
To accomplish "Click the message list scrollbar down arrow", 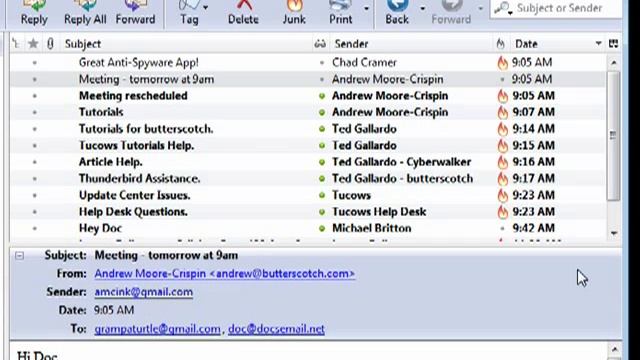I will [x=614, y=233].
